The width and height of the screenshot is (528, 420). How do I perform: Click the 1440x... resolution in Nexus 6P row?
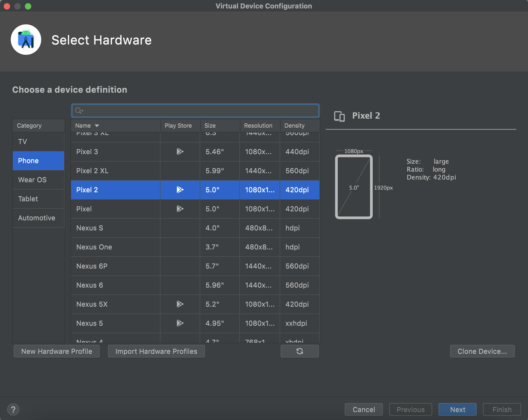[x=260, y=266]
